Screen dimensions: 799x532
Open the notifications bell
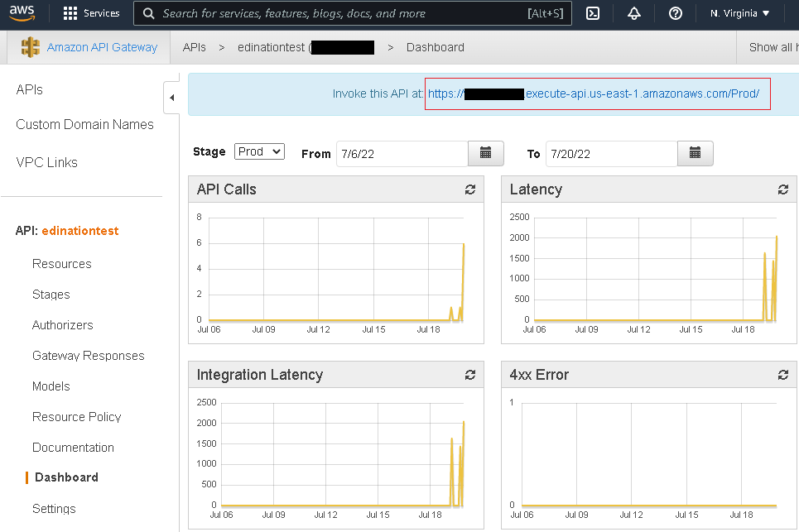634,13
